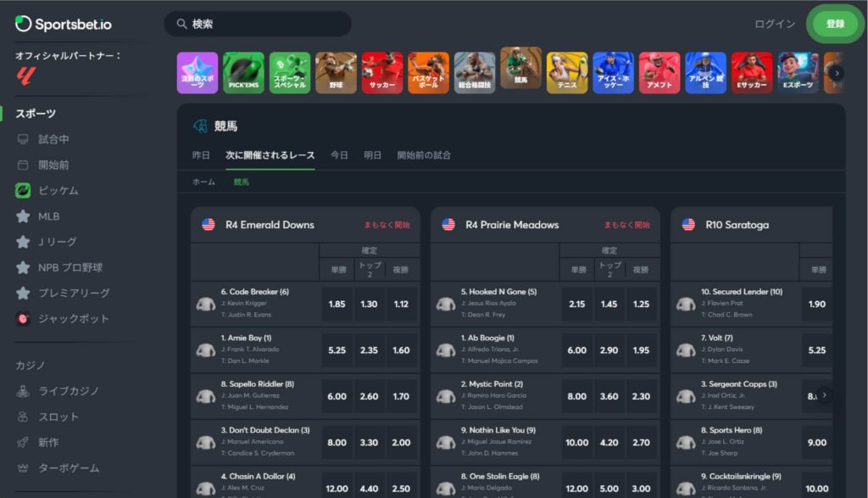Go to MLB favorites in sidebar
This screenshot has height=498, width=868.
point(48,216)
